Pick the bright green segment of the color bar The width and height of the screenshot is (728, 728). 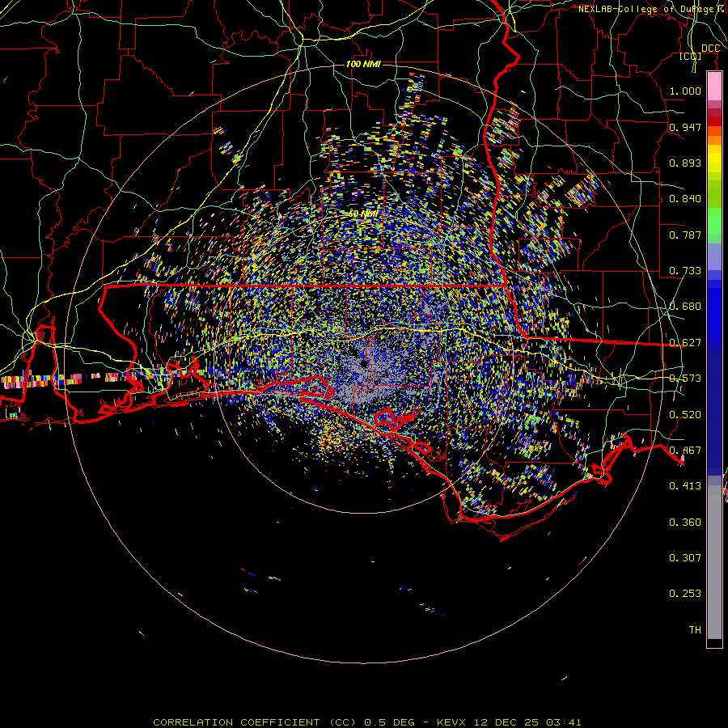coord(714,221)
